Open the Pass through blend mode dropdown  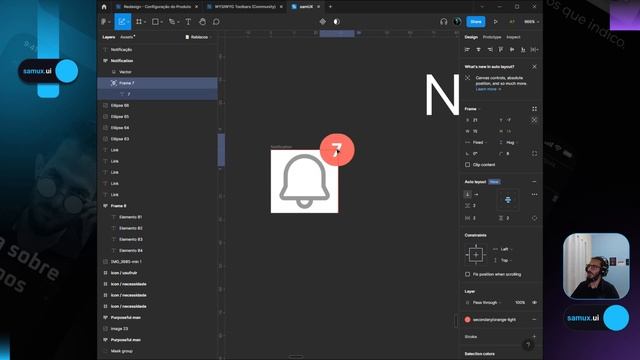click(x=484, y=302)
